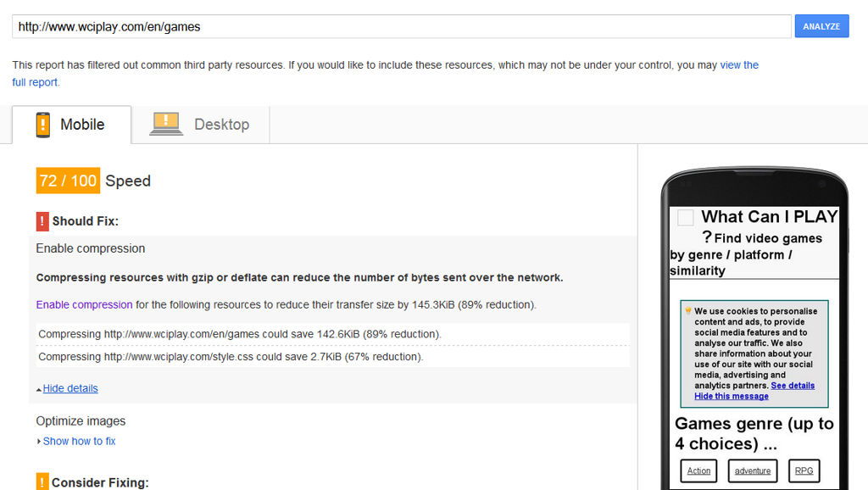Image resolution: width=868 pixels, height=490 pixels.
Task: Click the cookie notice lightbulb icon
Action: pos(688,310)
